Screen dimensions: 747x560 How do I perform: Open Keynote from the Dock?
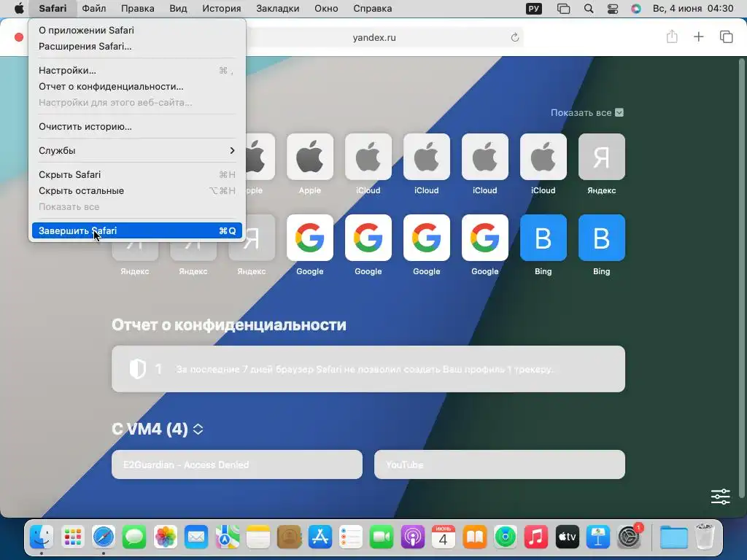[x=598, y=537]
